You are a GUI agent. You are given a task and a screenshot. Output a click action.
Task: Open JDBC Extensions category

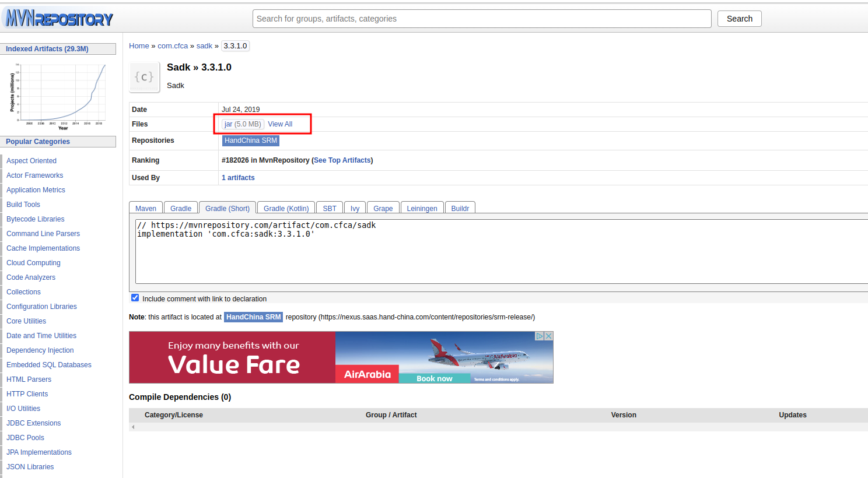click(x=33, y=423)
